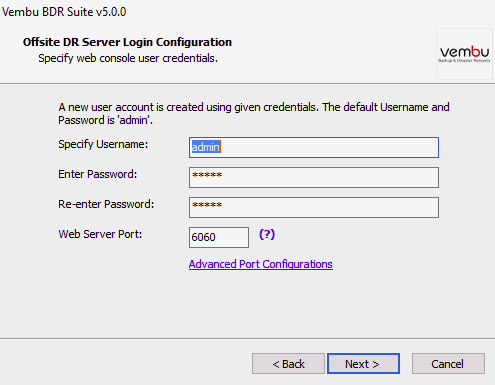
Task: Click the highlighted admin text
Action: (206, 147)
